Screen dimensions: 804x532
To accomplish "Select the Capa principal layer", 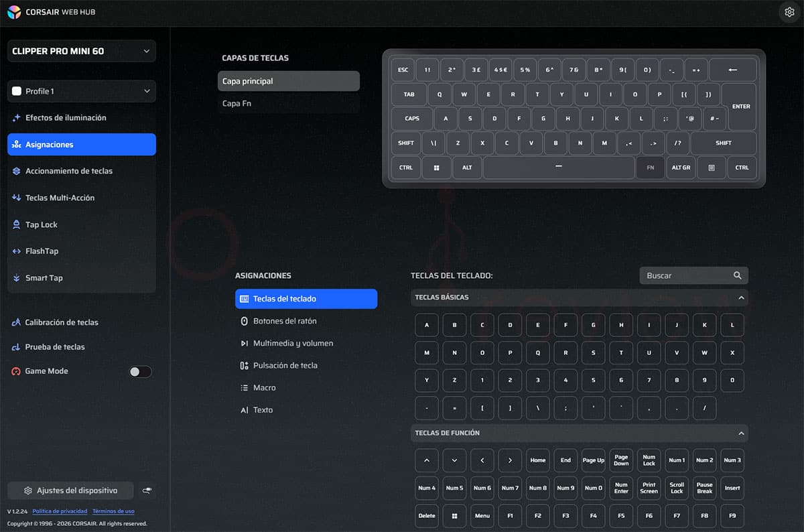I will [289, 81].
